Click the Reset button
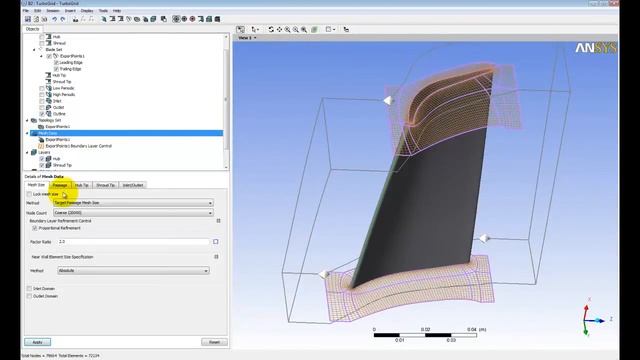Image resolution: width=640 pixels, height=360 pixels. (214, 342)
